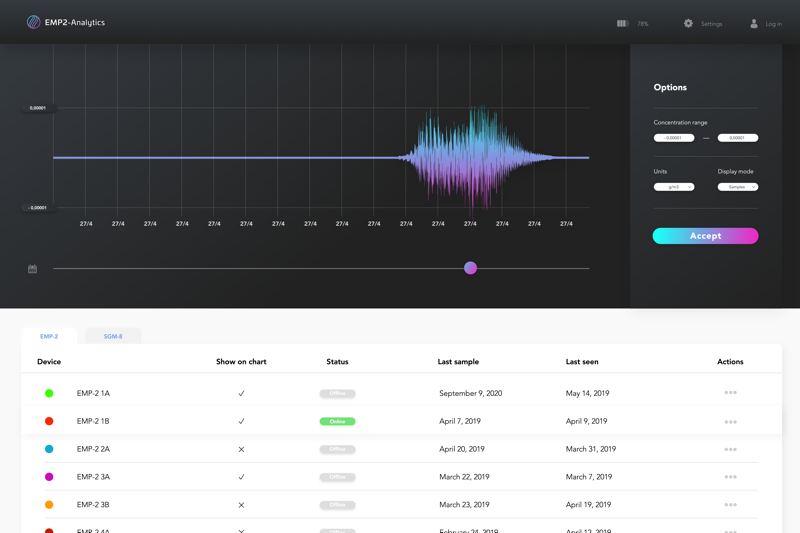Click the Offline status badge for EMP-2 1A
800x533 pixels.
(x=337, y=393)
